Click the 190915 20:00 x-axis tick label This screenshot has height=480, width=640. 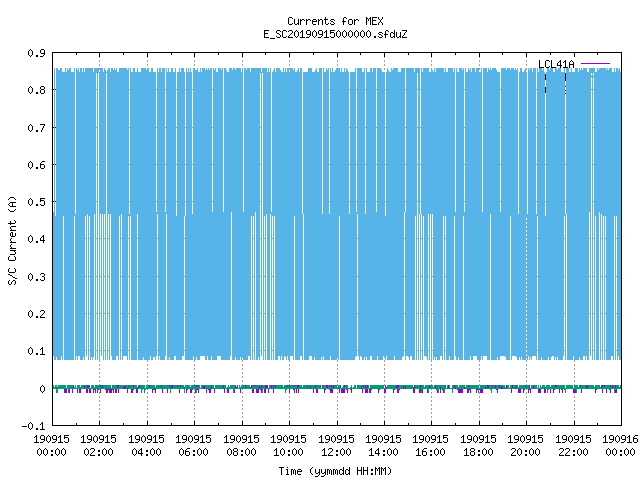pos(525,446)
